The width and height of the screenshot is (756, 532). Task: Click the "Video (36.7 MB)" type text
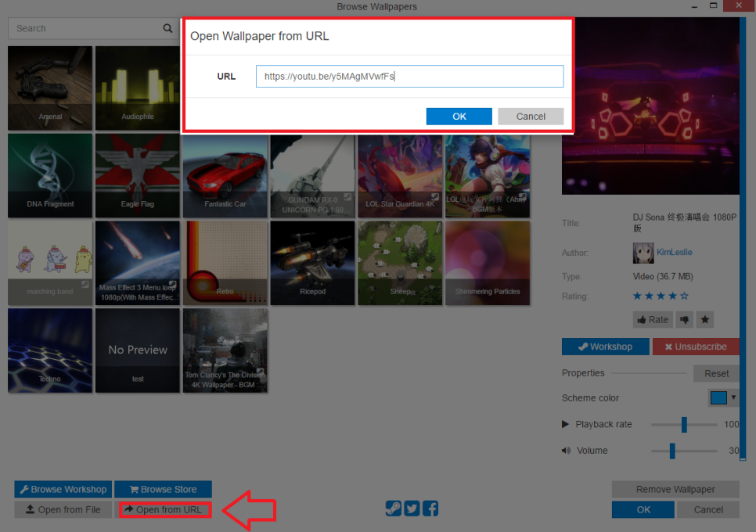pyautogui.click(x=662, y=277)
